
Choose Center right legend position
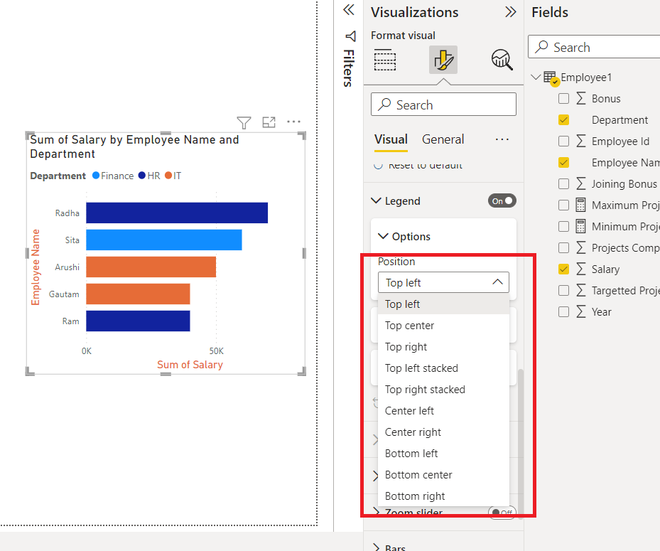pos(444,432)
